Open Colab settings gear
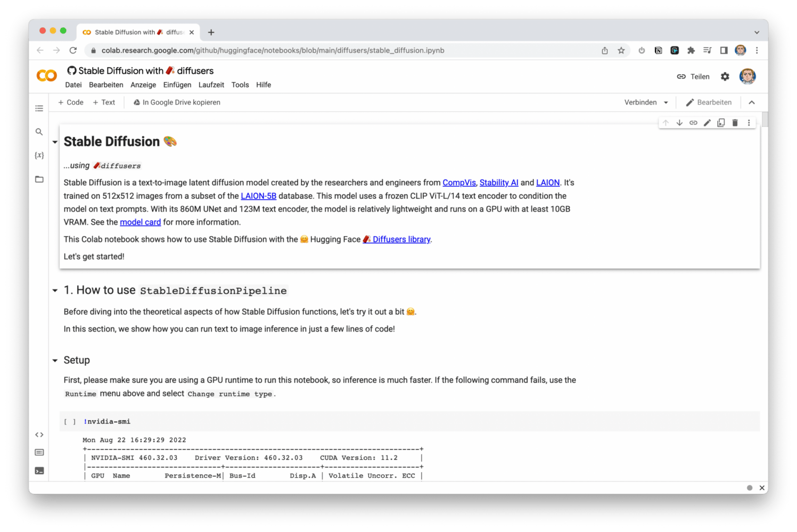797x532 pixels. 725,77
